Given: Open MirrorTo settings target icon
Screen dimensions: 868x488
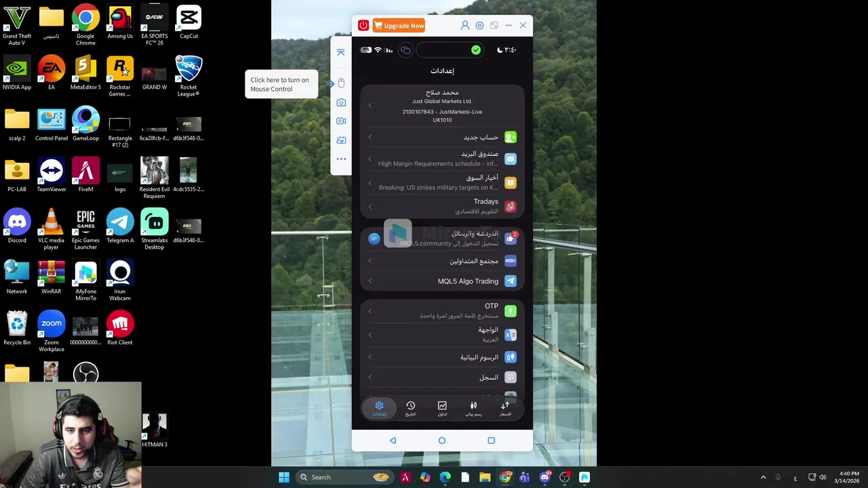Looking at the screenshot, I should [479, 26].
